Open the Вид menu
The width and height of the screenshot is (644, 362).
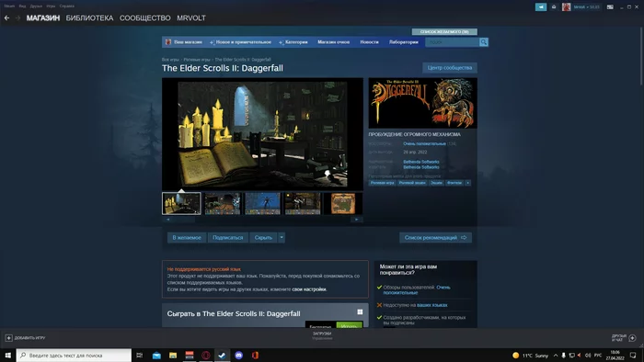[x=22, y=6]
